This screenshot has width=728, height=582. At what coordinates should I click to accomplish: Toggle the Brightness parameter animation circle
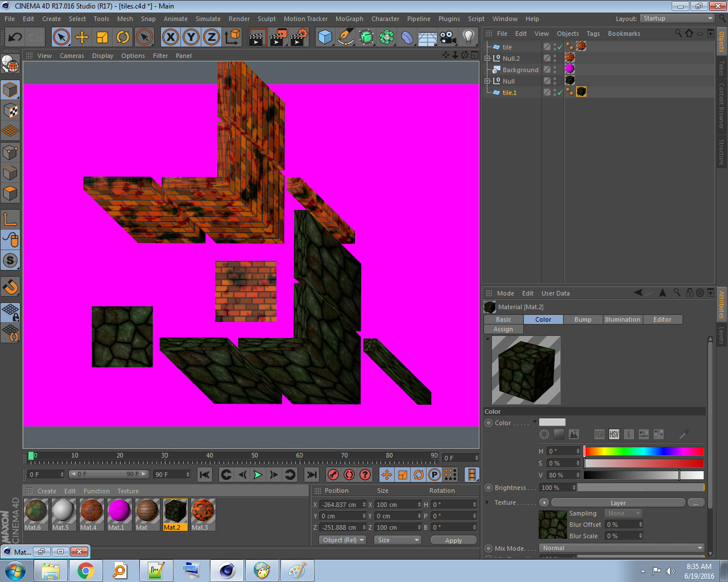[489, 488]
